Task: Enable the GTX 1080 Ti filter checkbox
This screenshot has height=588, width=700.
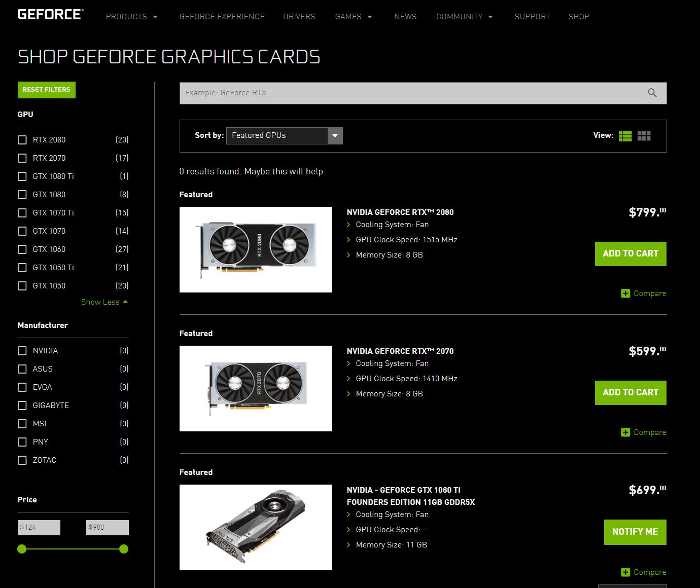Action: tap(22, 176)
